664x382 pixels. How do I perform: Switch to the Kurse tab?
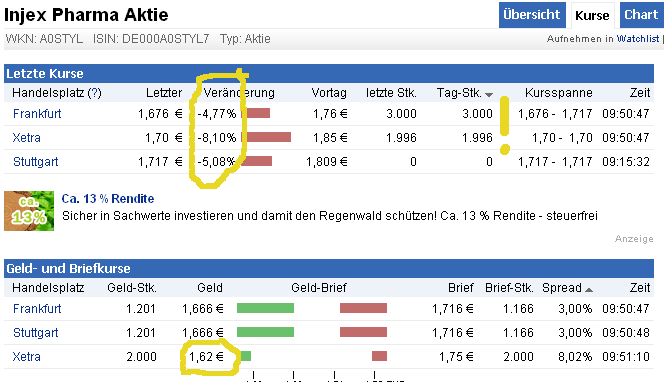click(592, 15)
